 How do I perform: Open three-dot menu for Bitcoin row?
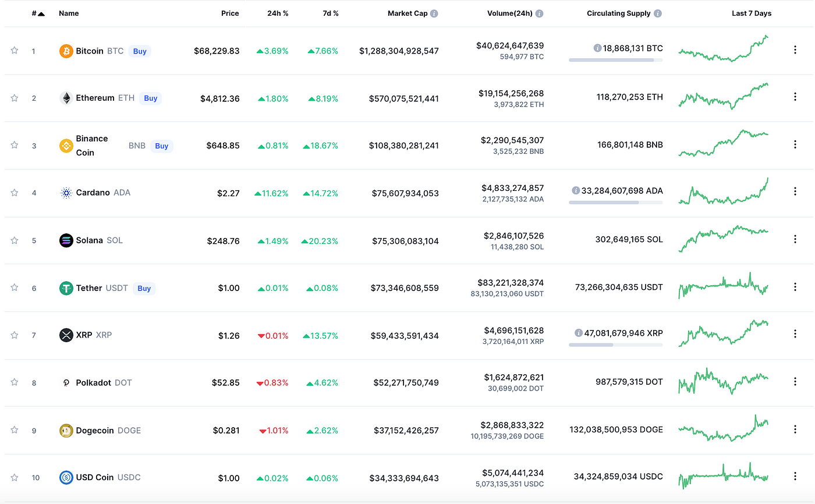795,50
